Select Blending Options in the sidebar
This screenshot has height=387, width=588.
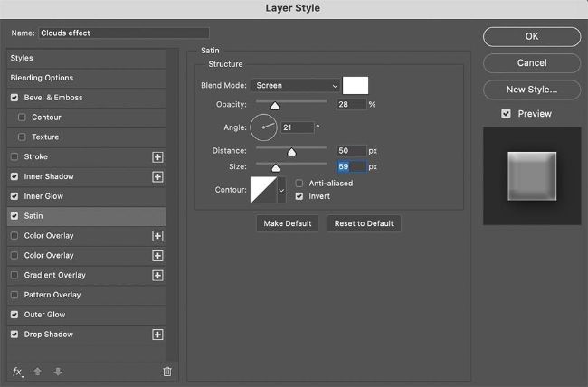point(43,78)
